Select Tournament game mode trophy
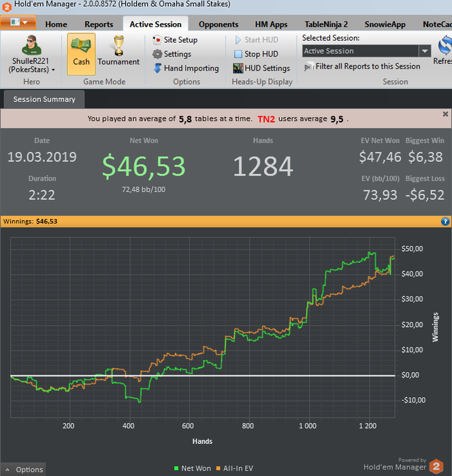Image resolution: width=452 pixels, height=476 pixels. coord(118,52)
